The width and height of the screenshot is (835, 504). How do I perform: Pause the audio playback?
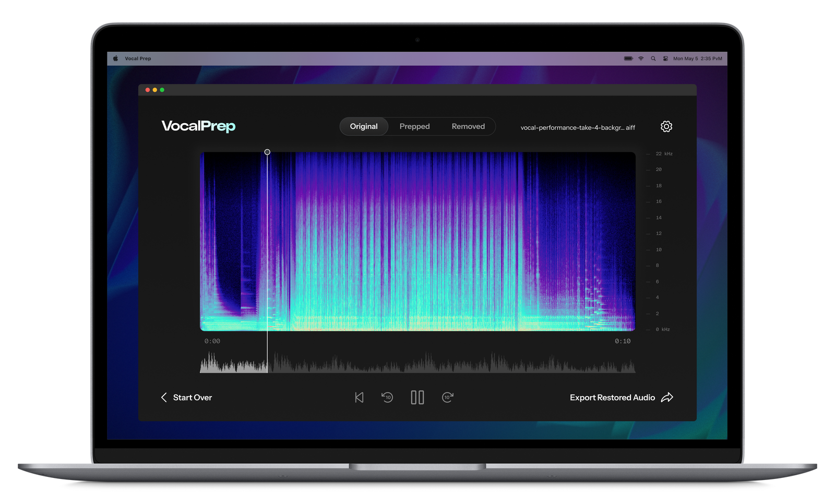click(417, 398)
